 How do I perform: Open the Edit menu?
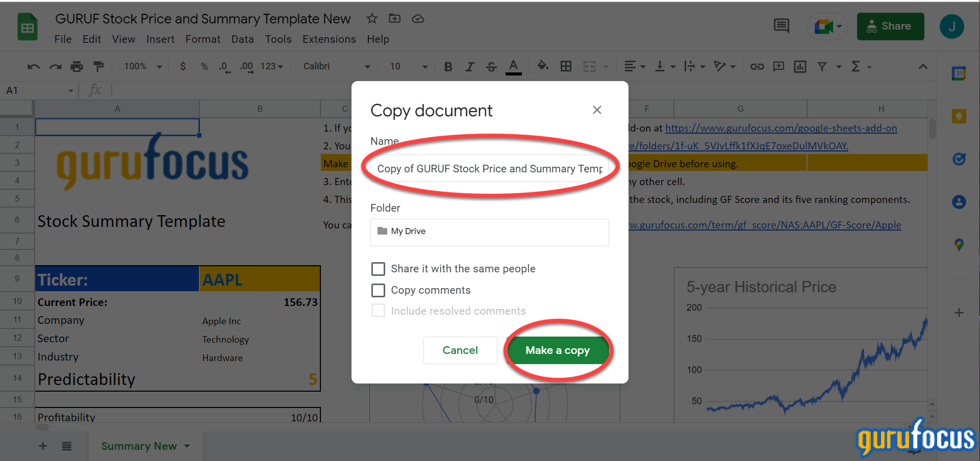(92, 39)
